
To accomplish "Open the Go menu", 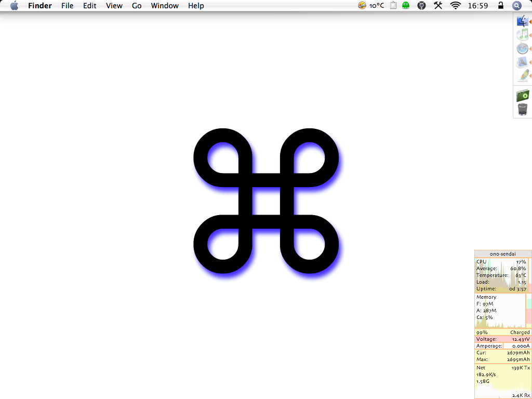I will 137,6.
